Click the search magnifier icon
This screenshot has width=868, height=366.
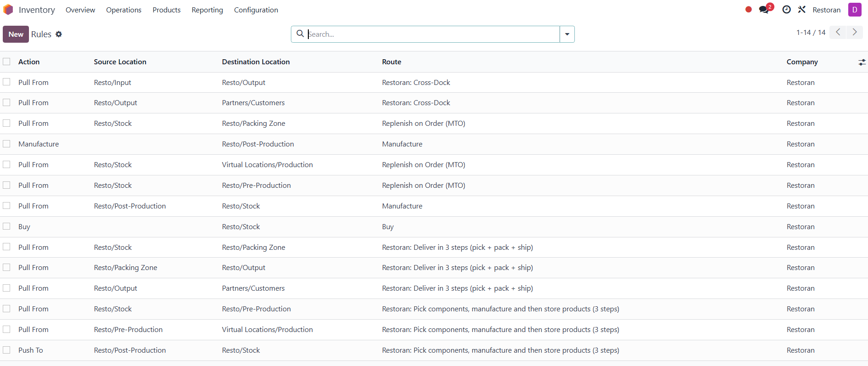pyautogui.click(x=300, y=34)
